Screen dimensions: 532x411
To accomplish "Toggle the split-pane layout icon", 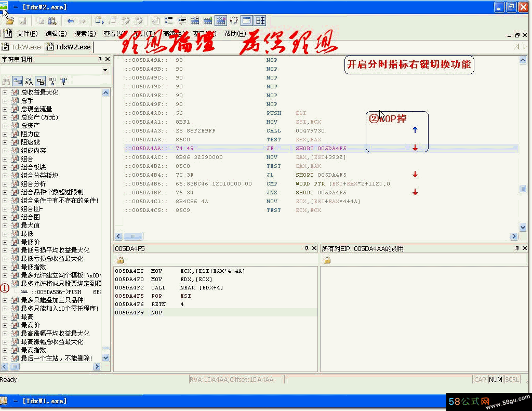I will point(260,21).
